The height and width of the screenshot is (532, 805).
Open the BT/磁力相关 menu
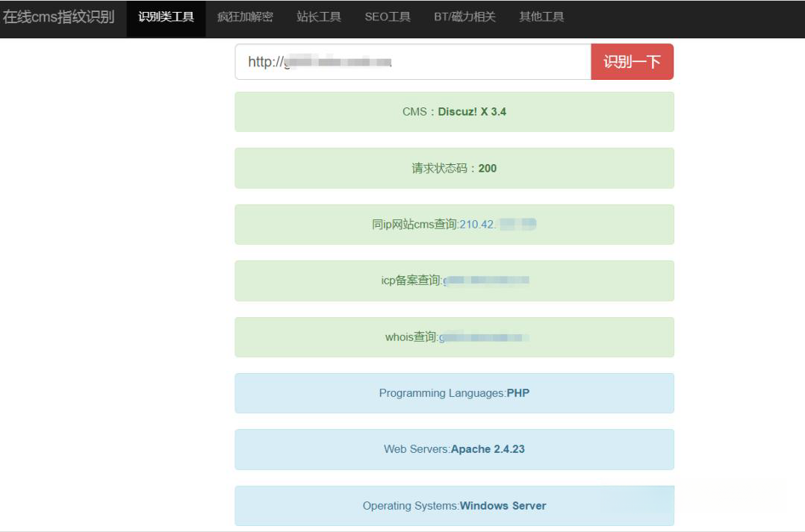464,17
